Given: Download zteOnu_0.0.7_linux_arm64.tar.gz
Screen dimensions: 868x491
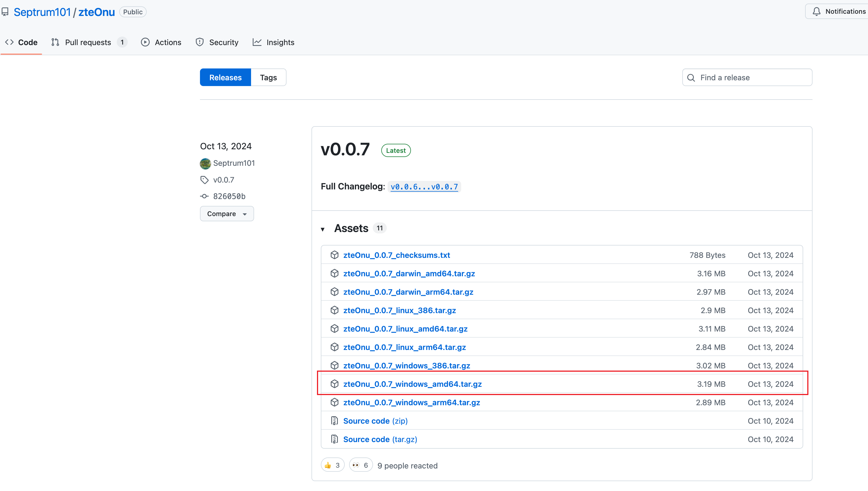Looking at the screenshot, I should 405,347.
